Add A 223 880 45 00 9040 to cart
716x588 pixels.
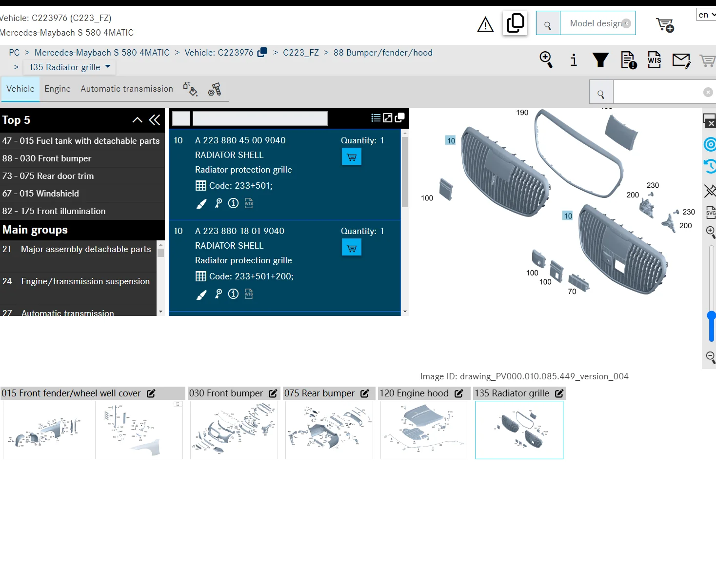(352, 157)
